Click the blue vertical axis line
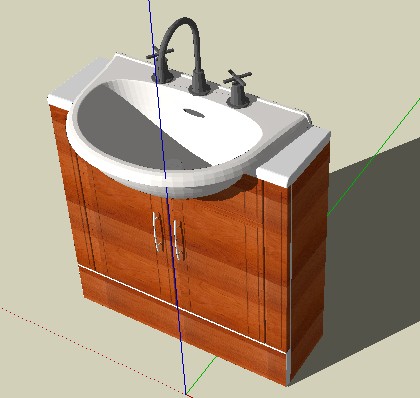This screenshot has width=420, height=398. (x=167, y=197)
